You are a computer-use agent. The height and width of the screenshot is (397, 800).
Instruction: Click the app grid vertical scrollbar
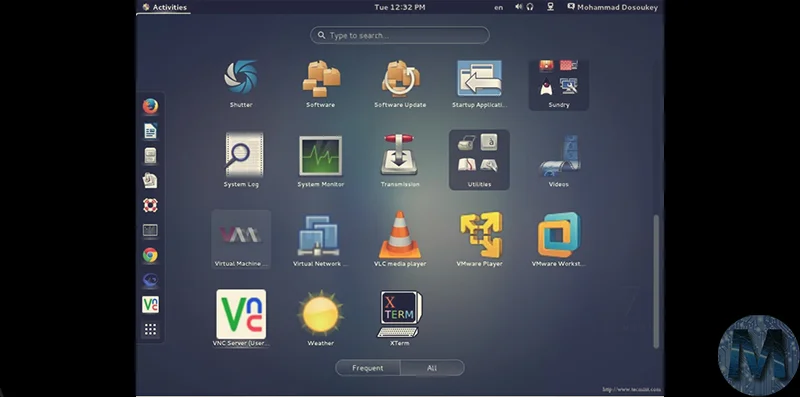tap(656, 282)
